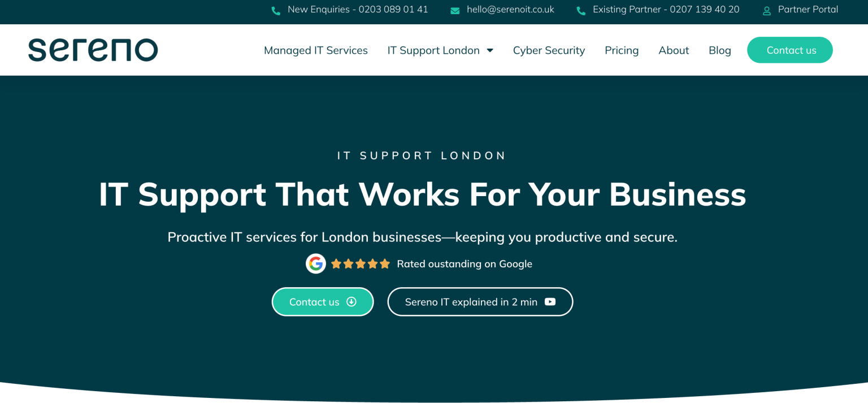Screen dimensions: 868x403
Task: Click the phone icon next to Existing Partner
Action: click(581, 10)
